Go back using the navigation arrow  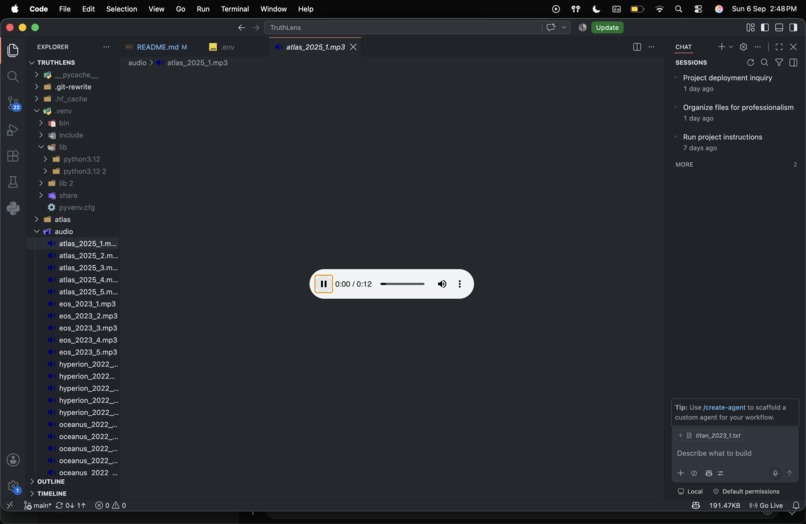[241, 27]
